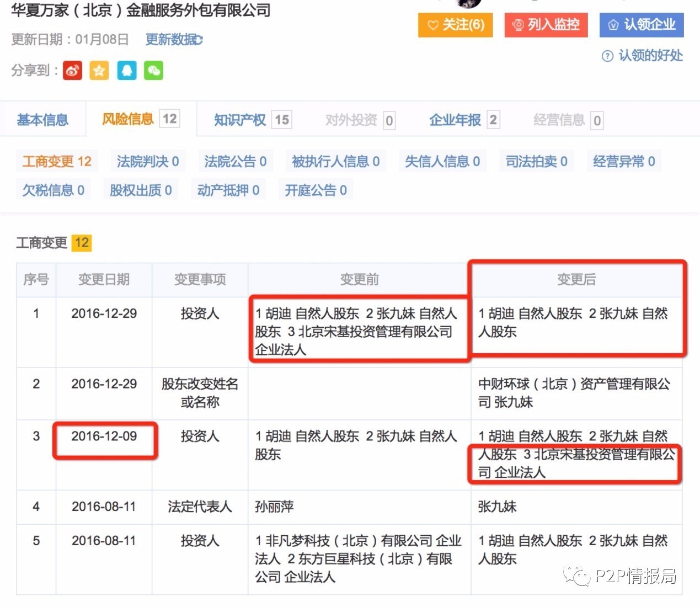This screenshot has width=700, height=607.
Task: Share via yellow star Qzone icon
Action: (x=99, y=71)
